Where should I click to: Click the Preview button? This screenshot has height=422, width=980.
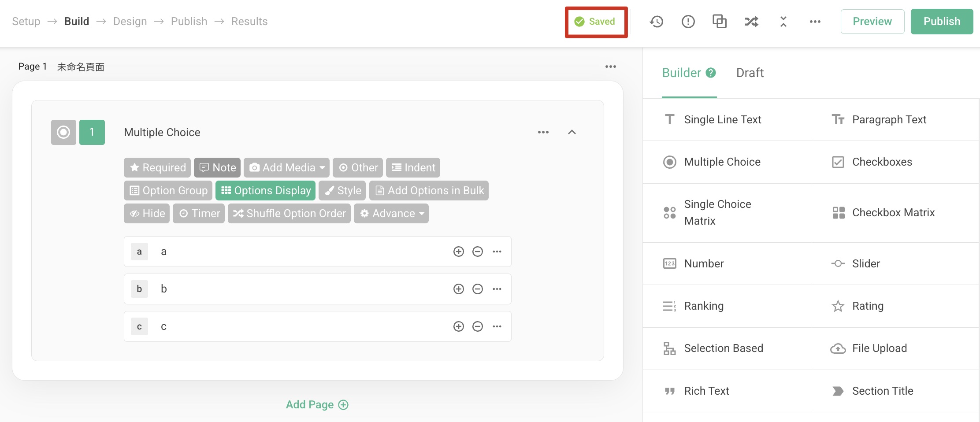tap(872, 22)
